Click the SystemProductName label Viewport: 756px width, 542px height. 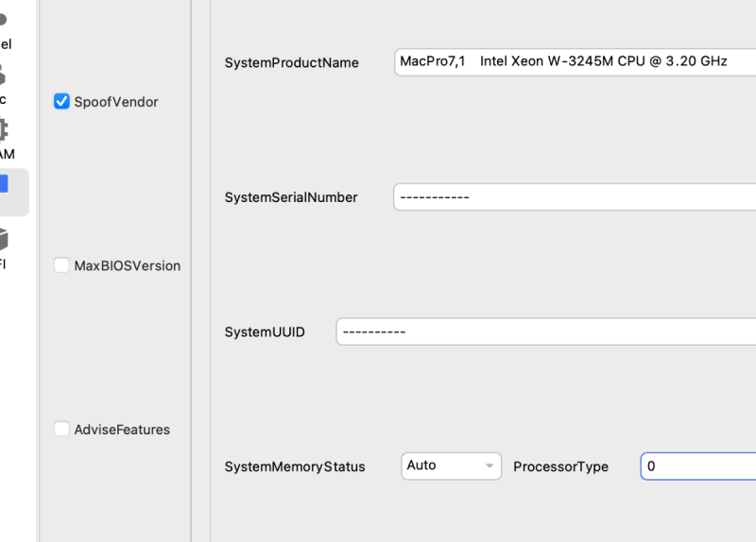click(292, 62)
